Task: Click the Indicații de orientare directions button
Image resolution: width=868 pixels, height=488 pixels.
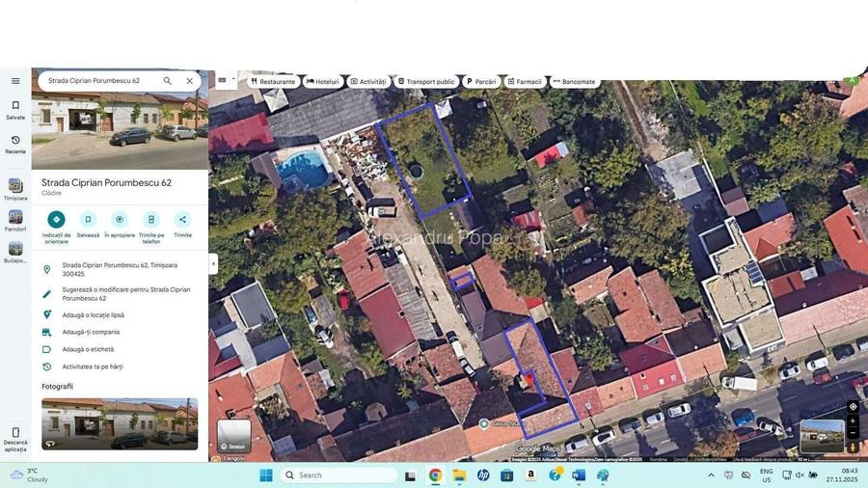Action: 56,220
